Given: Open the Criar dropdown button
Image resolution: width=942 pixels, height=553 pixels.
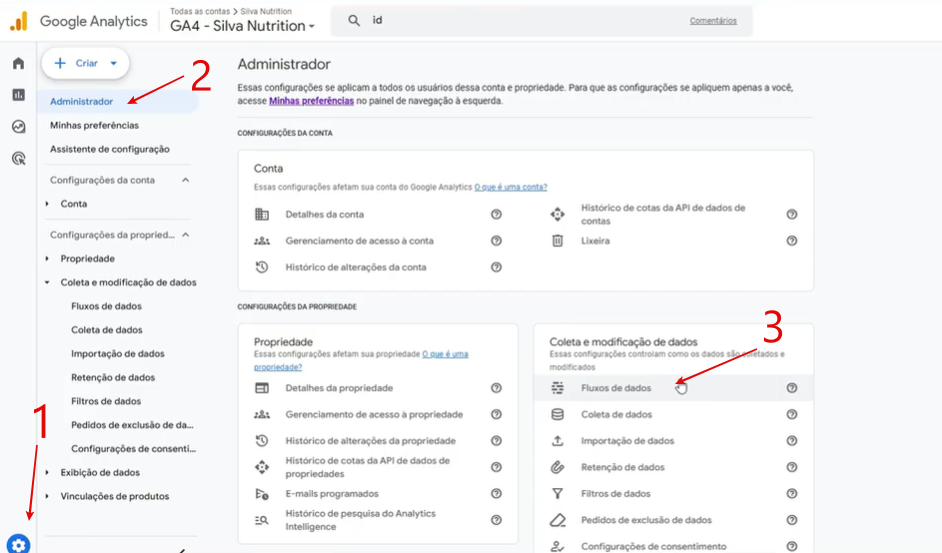Looking at the screenshot, I should (86, 63).
